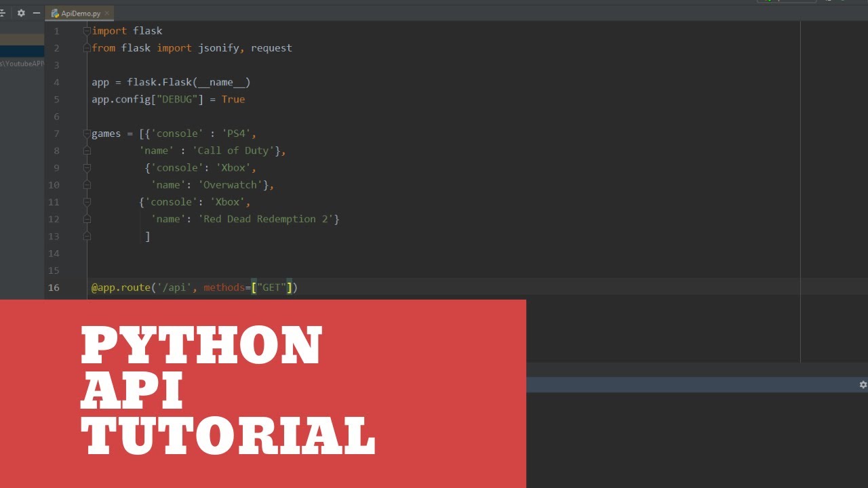
Task: Toggle fold marker beside 'Red Dead Redemption 2'
Action: coord(87,219)
